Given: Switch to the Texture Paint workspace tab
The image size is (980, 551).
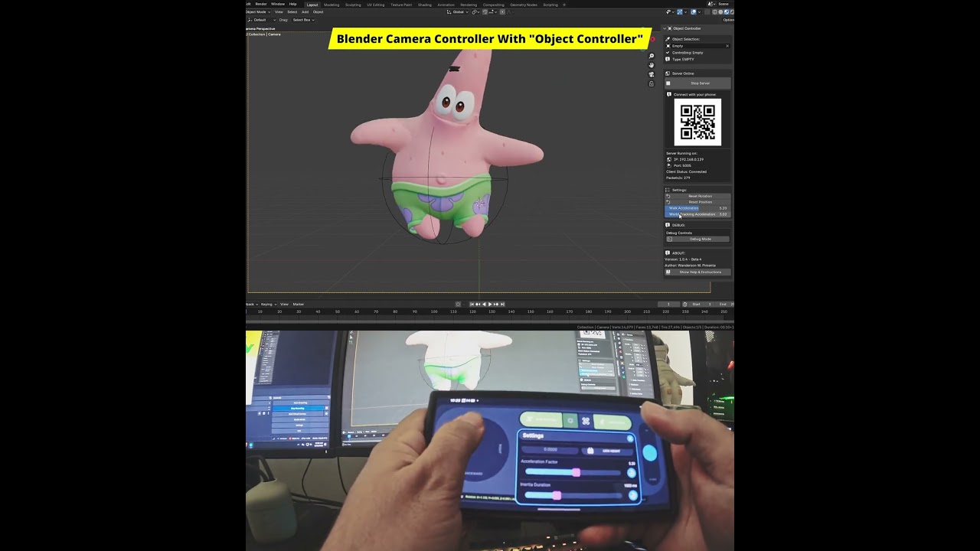Looking at the screenshot, I should [401, 5].
